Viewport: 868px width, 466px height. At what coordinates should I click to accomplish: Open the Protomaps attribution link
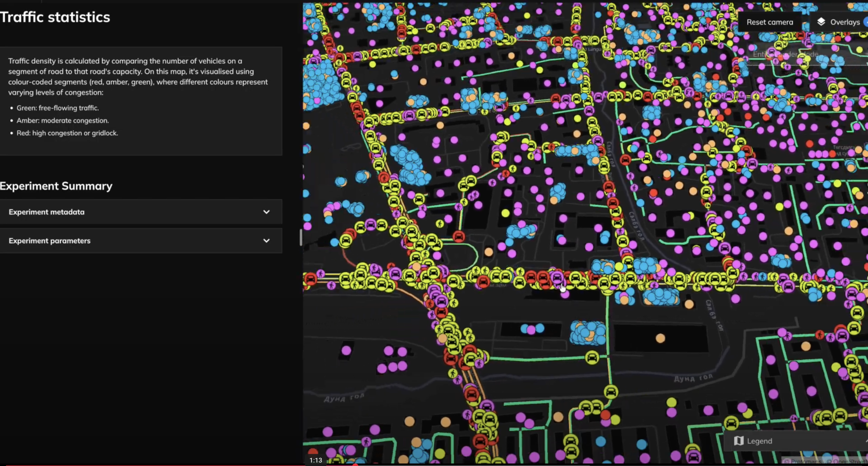806,461
